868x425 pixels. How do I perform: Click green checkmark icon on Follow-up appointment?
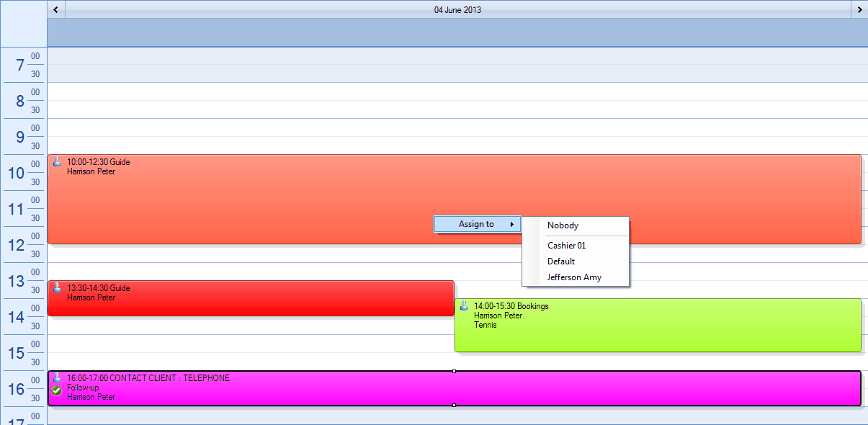tap(57, 390)
